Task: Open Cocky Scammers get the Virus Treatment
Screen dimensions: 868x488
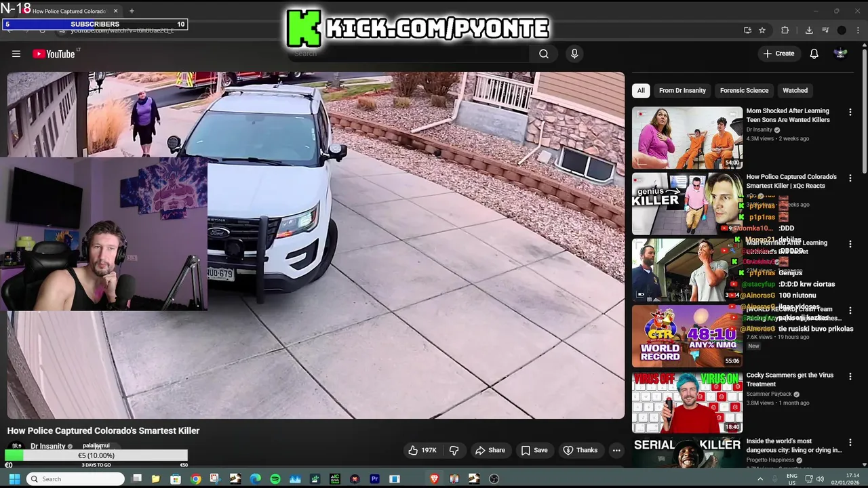Action: pos(789,380)
